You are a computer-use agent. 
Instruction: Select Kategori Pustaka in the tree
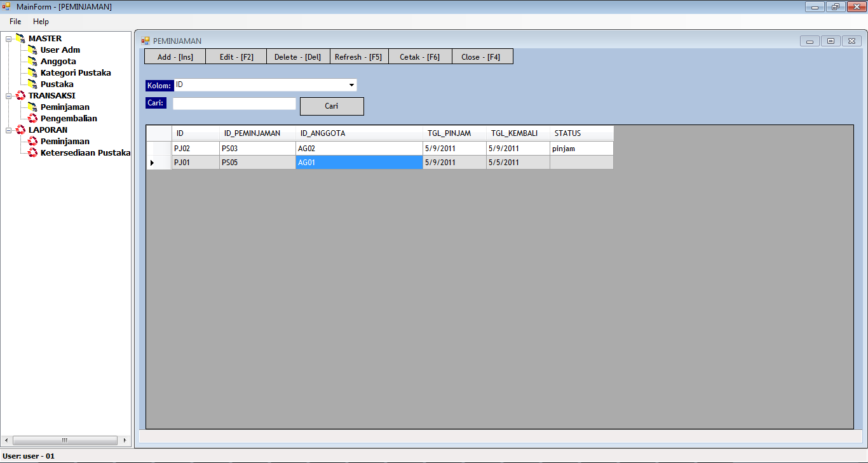(x=76, y=73)
